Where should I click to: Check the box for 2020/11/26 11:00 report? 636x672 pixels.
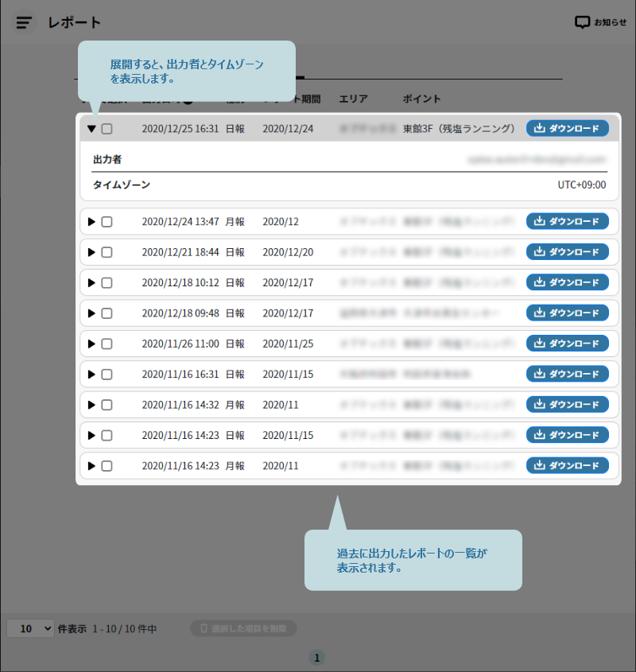(x=107, y=344)
